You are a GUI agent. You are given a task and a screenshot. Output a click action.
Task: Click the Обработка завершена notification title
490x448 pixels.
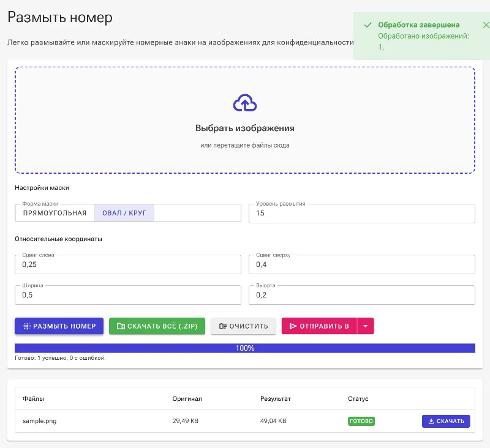[x=418, y=25]
